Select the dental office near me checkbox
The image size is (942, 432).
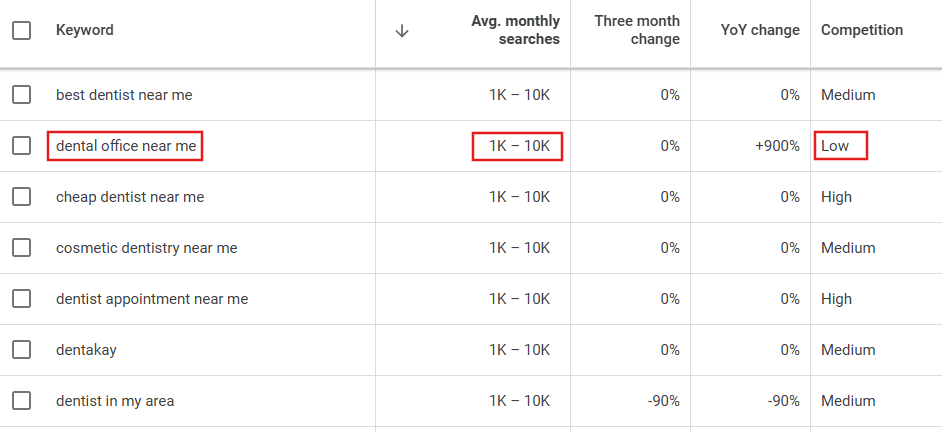coord(22,145)
